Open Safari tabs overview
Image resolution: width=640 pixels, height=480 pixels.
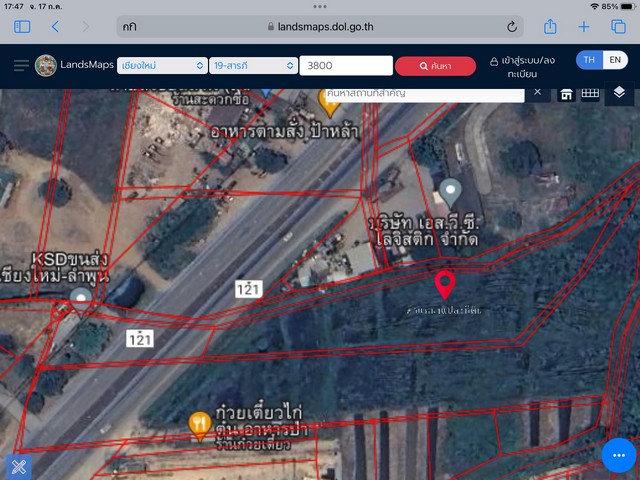coord(618,27)
